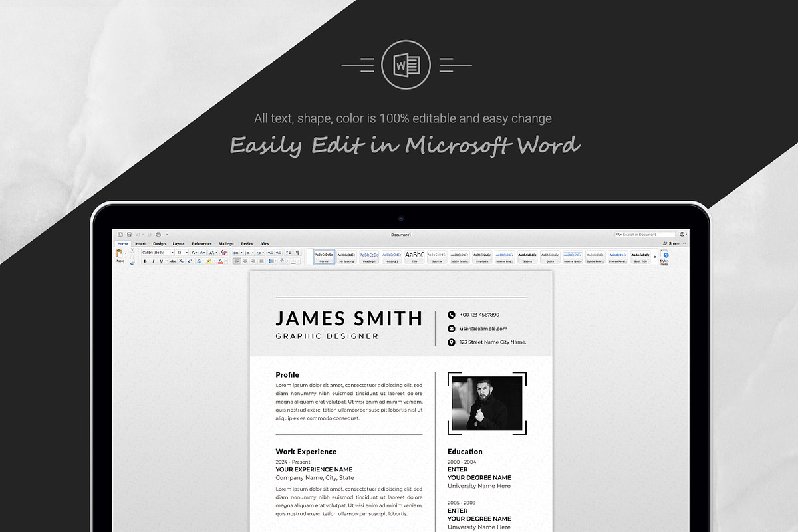Click the Save icon in title bar
The width and height of the screenshot is (798, 532).
(129, 234)
